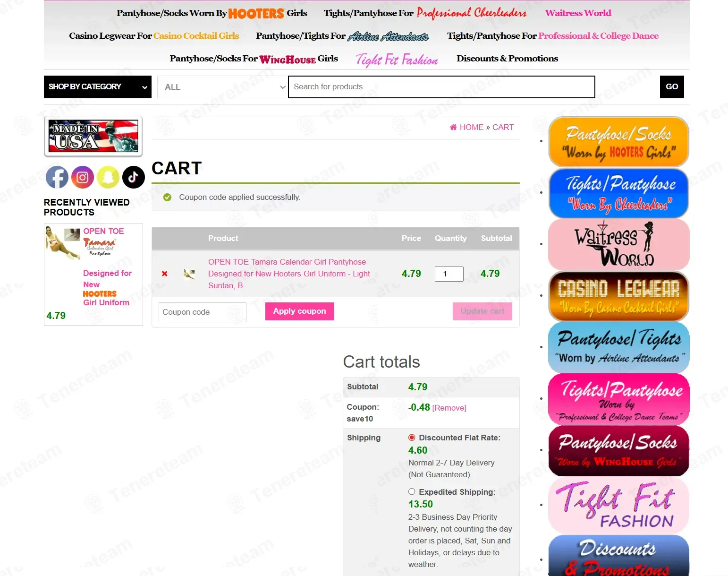The height and width of the screenshot is (576, 728).
Task: Open the Pantyhose/Socks Worn by Hooters Girls banner
Action: tap(618, 142)
